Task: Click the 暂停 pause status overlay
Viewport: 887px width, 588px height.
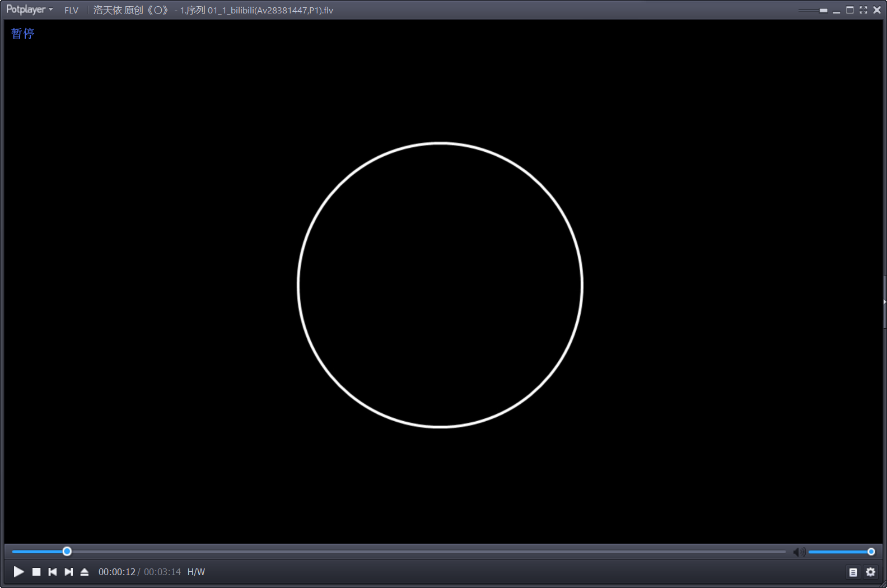Action: [23, 34]
